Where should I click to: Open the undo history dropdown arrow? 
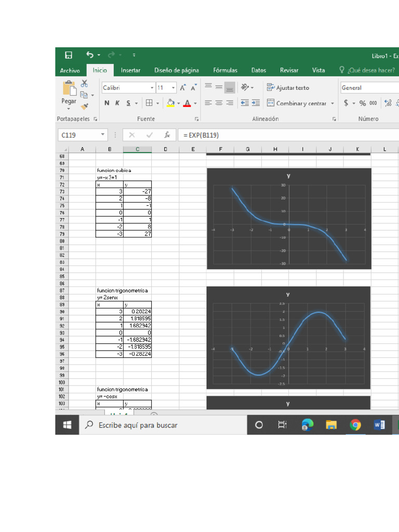pos(99,55)
